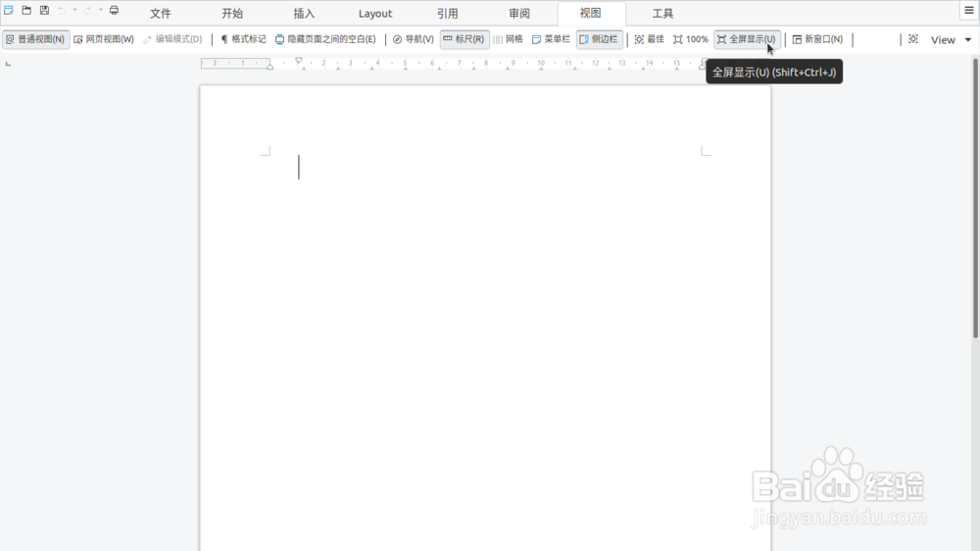This screenshot has height=551, width=980.
Task: Open 新窗口(N) new window
Action: click(x=817, y=39)
